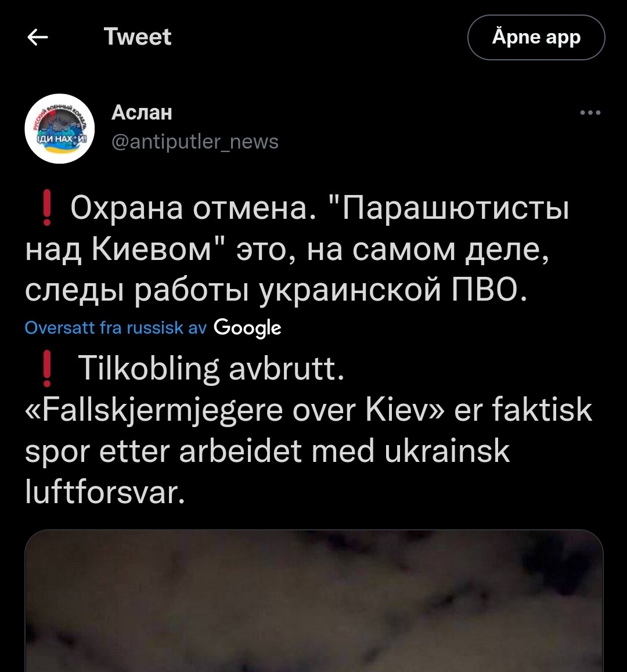This screenshot has height=672, width=627.
Task: Click the word "Киевом" in the original tweet
Action: pyautogui.click(x=152, y=250)
